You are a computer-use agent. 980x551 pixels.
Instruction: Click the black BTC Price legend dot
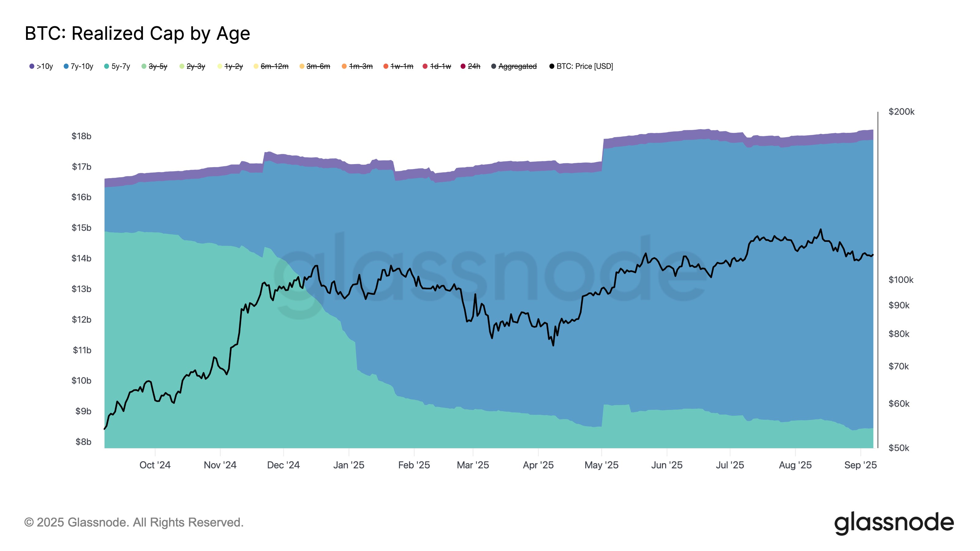tap(552, 66)
